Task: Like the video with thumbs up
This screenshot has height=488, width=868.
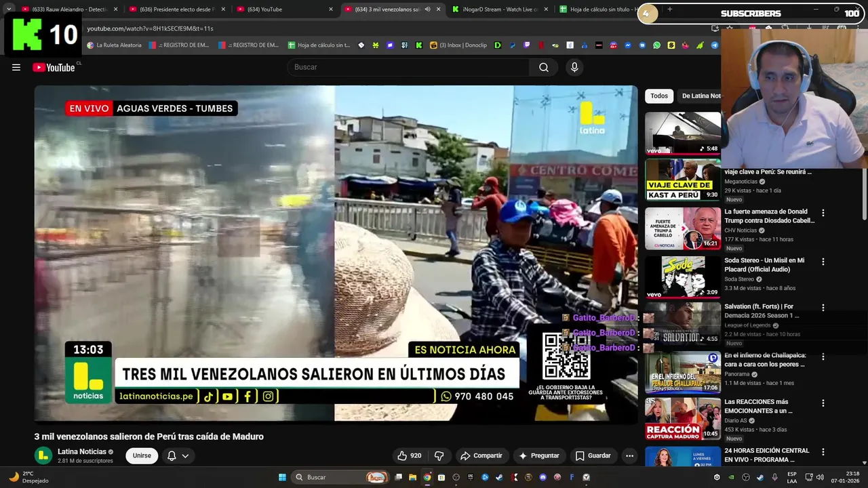Action: 410,455
